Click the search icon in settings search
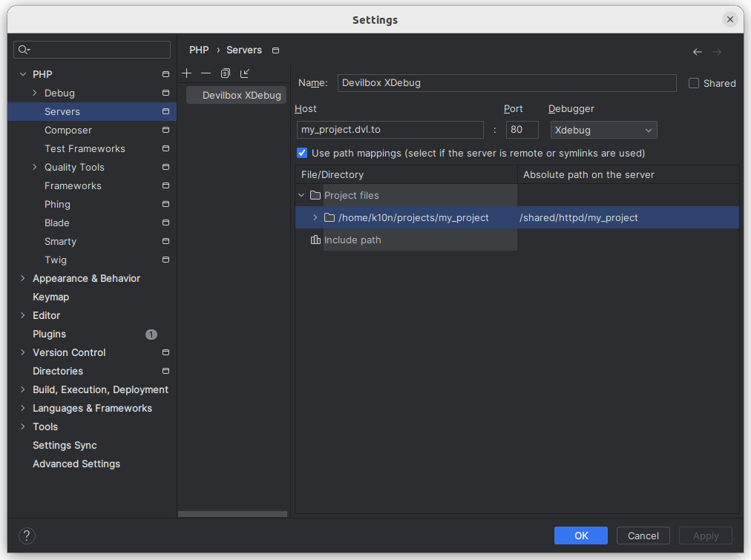Screen dimensions: 751x560 pyautogui.click(x=24, y=50)
